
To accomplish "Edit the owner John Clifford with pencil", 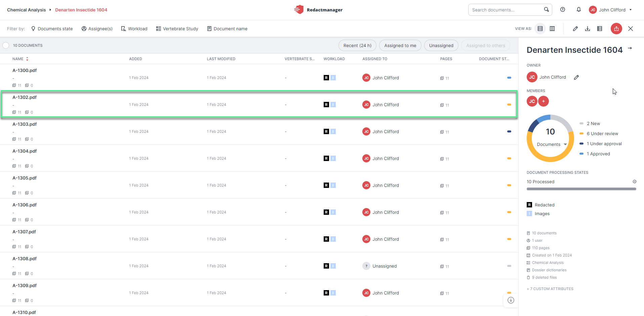I will tap(576, 77).
